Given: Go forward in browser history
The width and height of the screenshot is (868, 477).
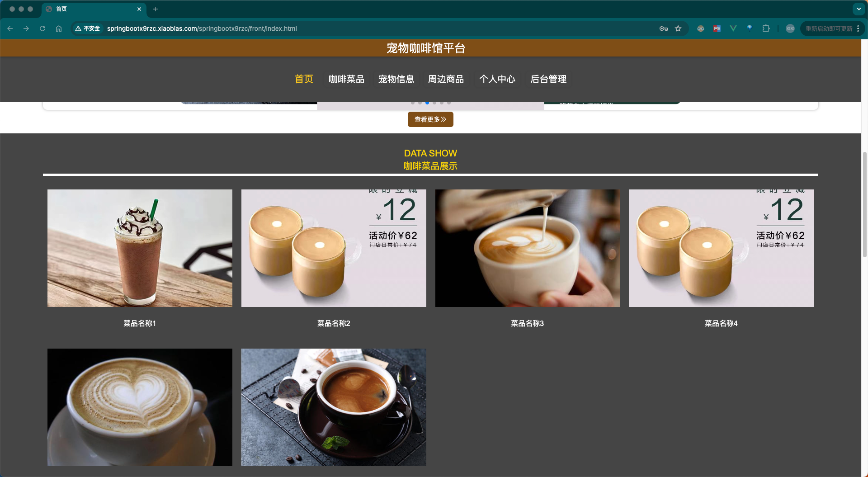Looking at the screenshot, I should pos(26,28).
